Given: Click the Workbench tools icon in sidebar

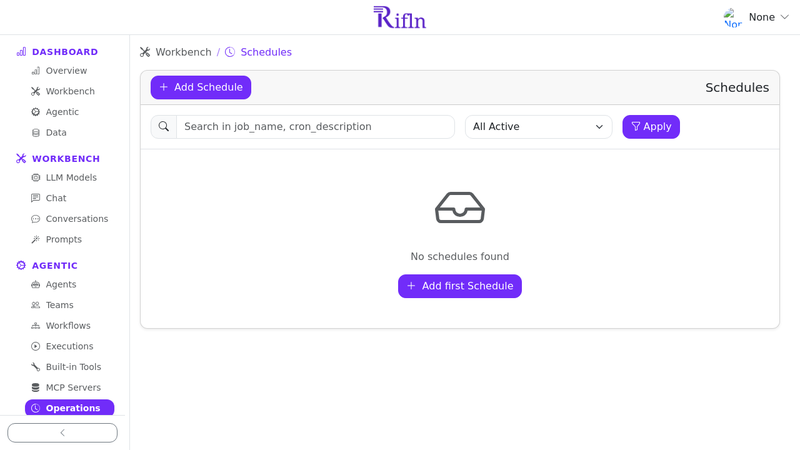Looking at the screenshot, I should coord(36,91).
